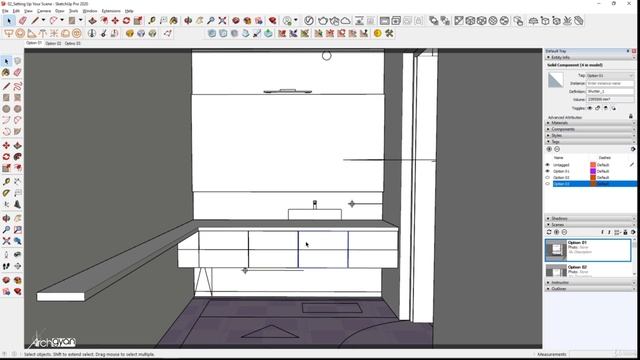Open the Tag dropdown in Entity Info

click(610, 76)
